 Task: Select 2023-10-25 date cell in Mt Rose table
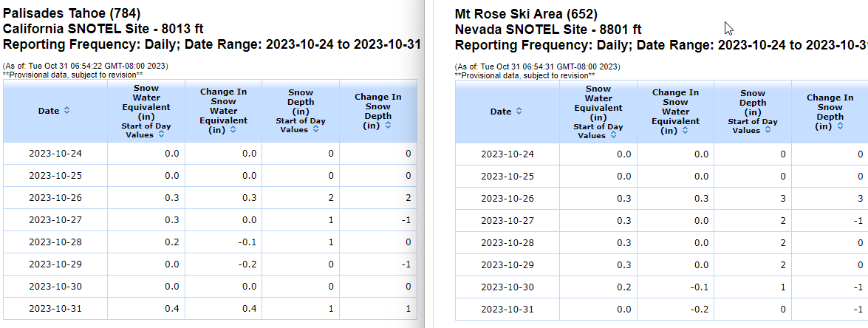[x=507, y=176]
